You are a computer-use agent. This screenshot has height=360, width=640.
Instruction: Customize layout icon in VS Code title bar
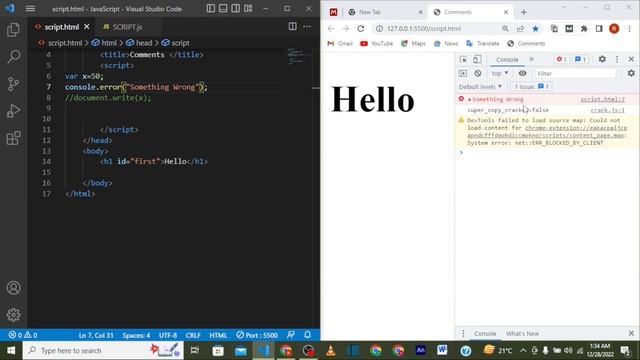(x=248, y=9)
